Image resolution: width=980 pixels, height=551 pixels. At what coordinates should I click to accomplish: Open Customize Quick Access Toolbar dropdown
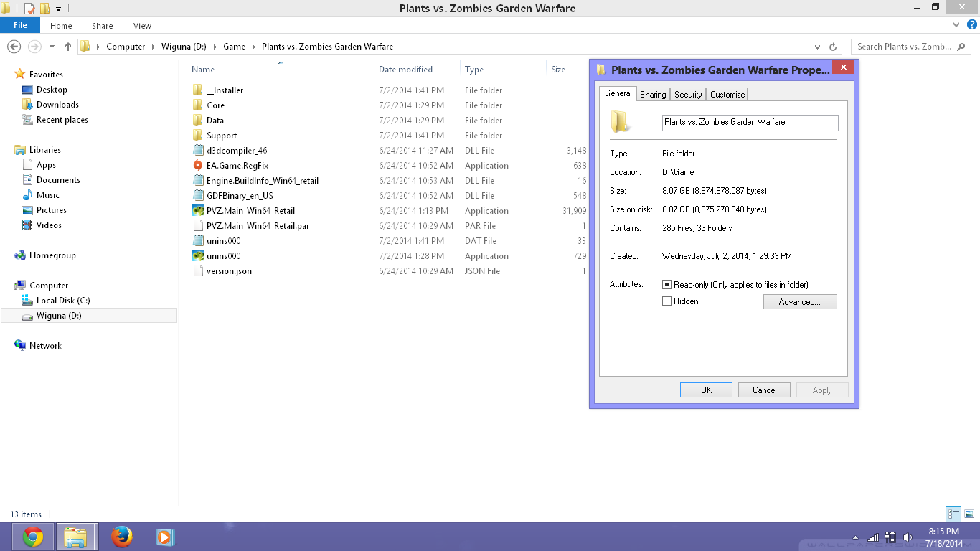(x=58, y=9)
